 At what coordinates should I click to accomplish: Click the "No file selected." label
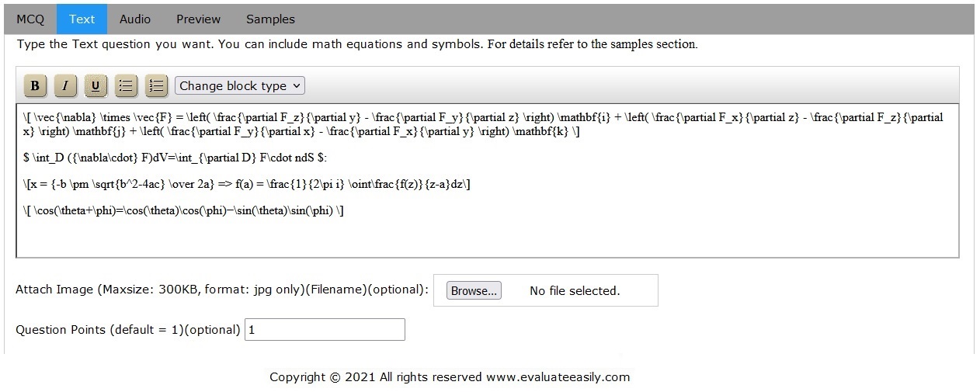click(575, 291)
